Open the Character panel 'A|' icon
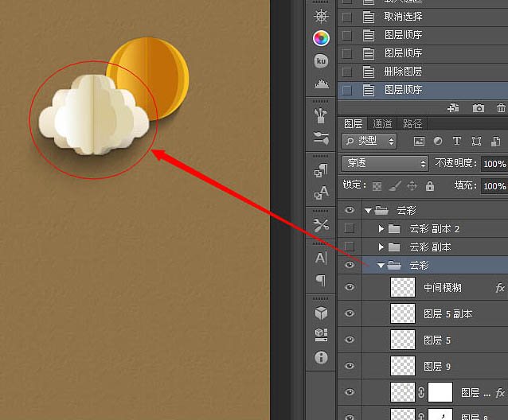This screenshot has width=508, height=420. 321,259
